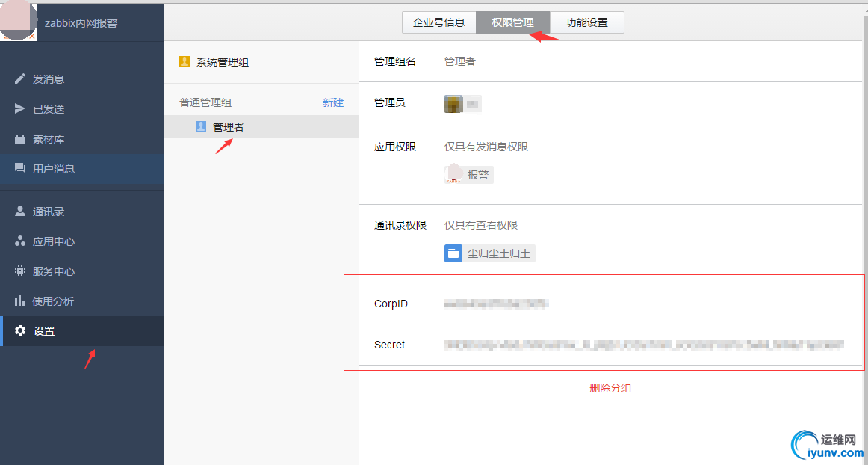Open the 素材库 menu item
This screenshot has width=868, height=465.
tap(82, 139)
